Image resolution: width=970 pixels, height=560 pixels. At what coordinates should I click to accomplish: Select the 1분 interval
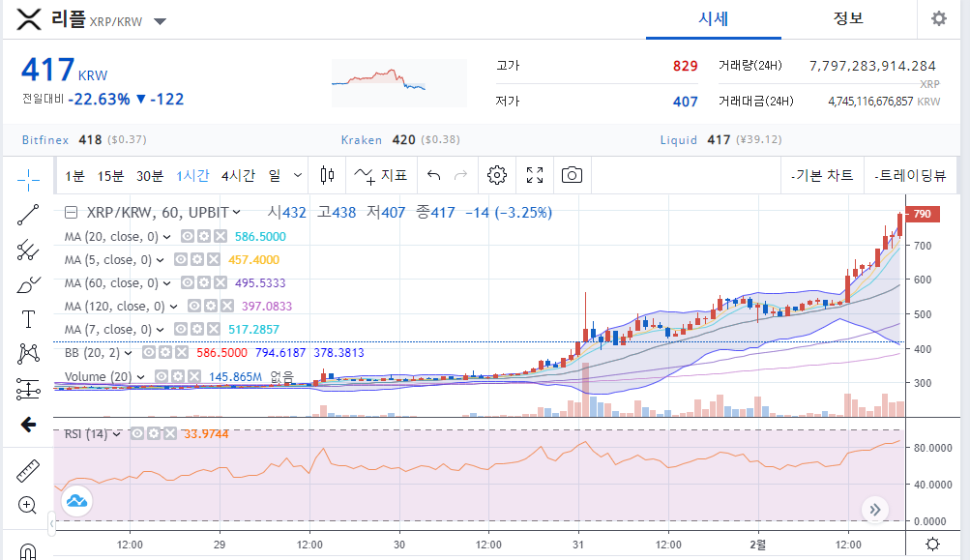[x=74, y=176]
